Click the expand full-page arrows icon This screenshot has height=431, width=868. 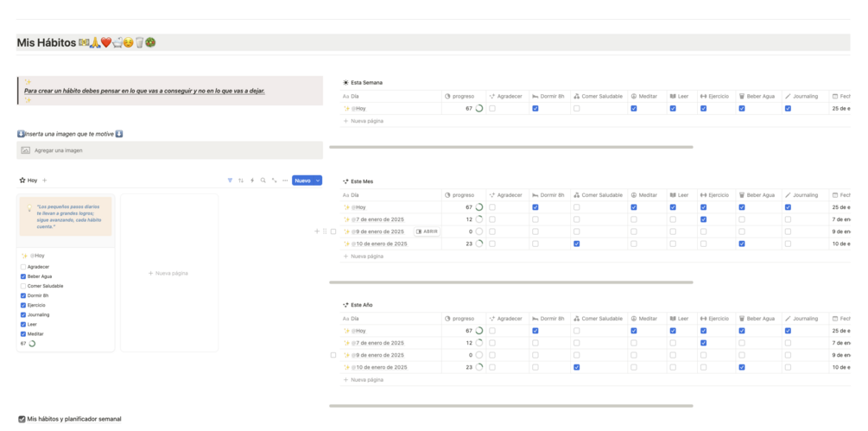(275, 181)
